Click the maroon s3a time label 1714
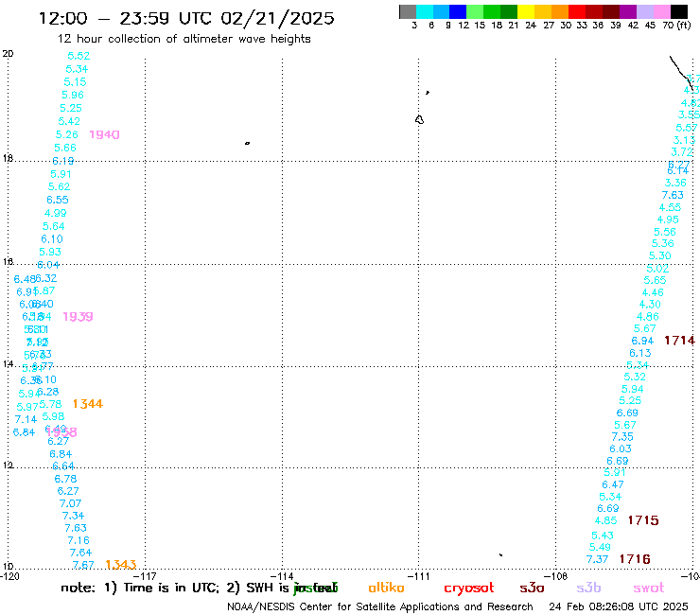 tap(679, 341)
